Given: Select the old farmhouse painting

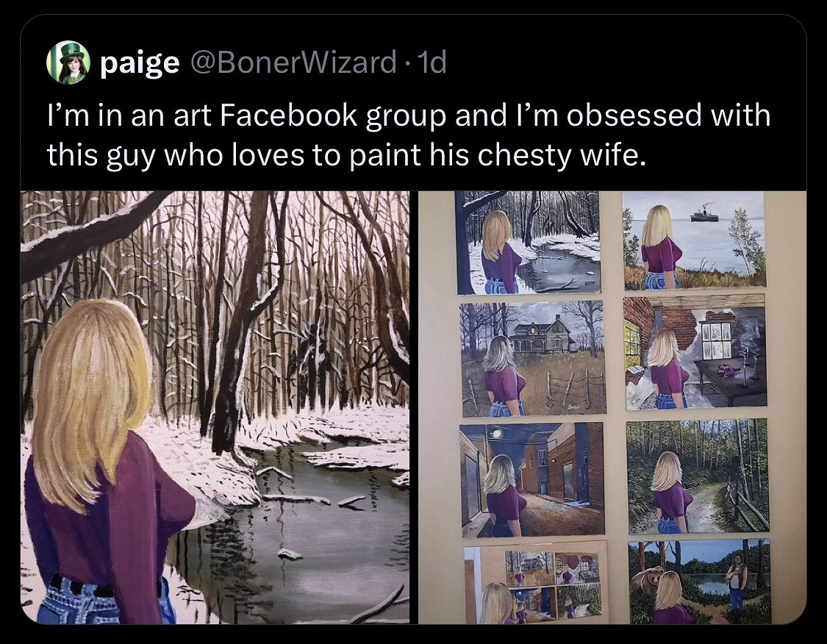Looking at the screenshot, I should (533, 359).
